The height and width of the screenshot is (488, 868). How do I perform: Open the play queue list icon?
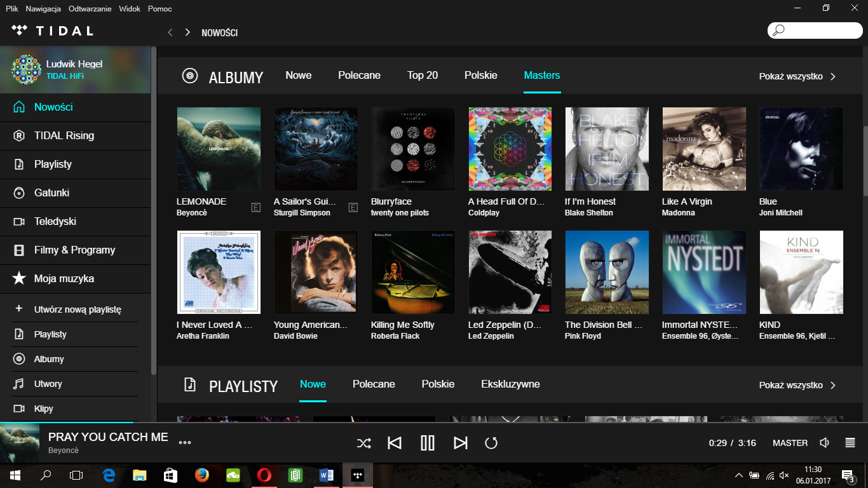click(x=850, y=443)
